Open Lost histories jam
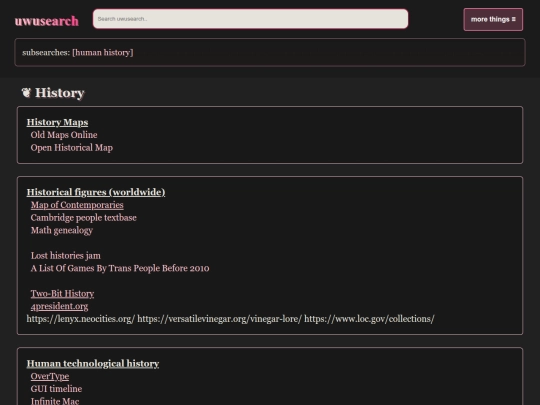The height and width of the screenshot is (405, 540). click(x=66, y=256)
